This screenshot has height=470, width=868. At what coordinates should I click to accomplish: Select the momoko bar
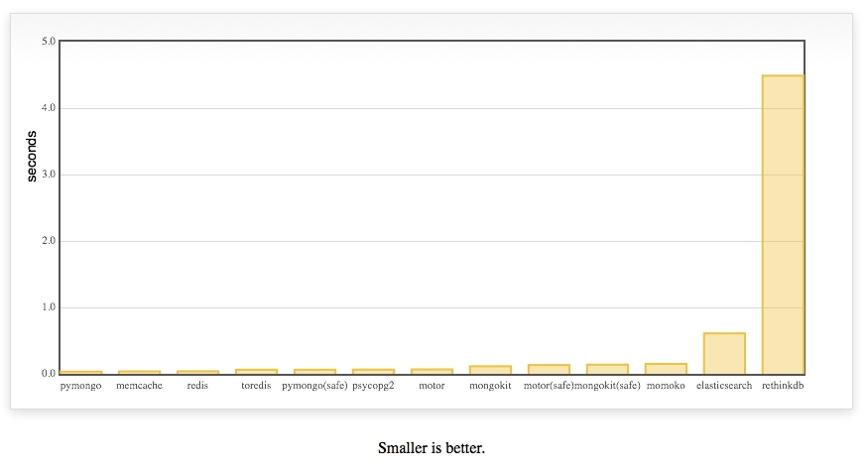666,369
